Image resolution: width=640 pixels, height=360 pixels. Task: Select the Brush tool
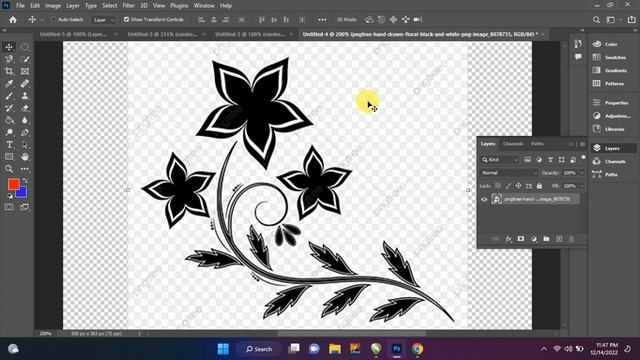[x=9, y=96]
